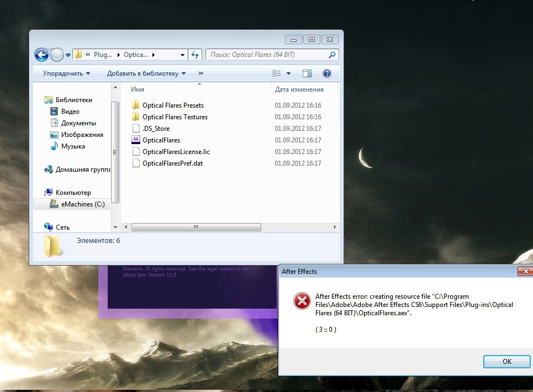Click the Компьютер icon
Screen dimensions: 533x392
coord(49,192)
